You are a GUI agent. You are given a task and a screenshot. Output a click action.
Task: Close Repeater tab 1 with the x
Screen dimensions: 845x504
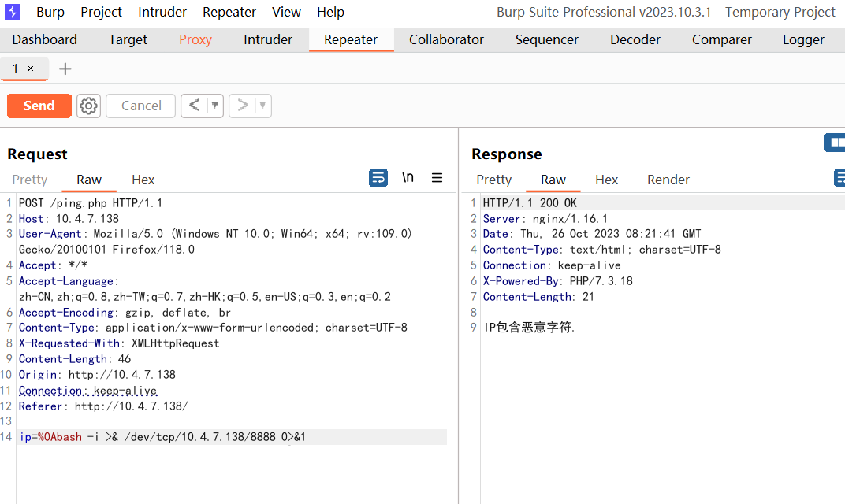pos(31,69)
